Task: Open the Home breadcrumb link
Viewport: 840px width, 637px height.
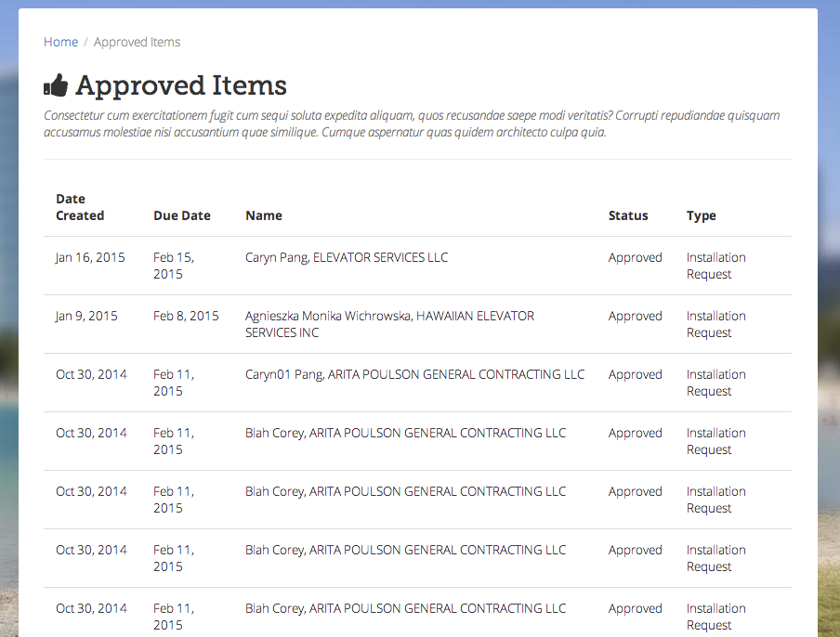Action: [60, 42]
